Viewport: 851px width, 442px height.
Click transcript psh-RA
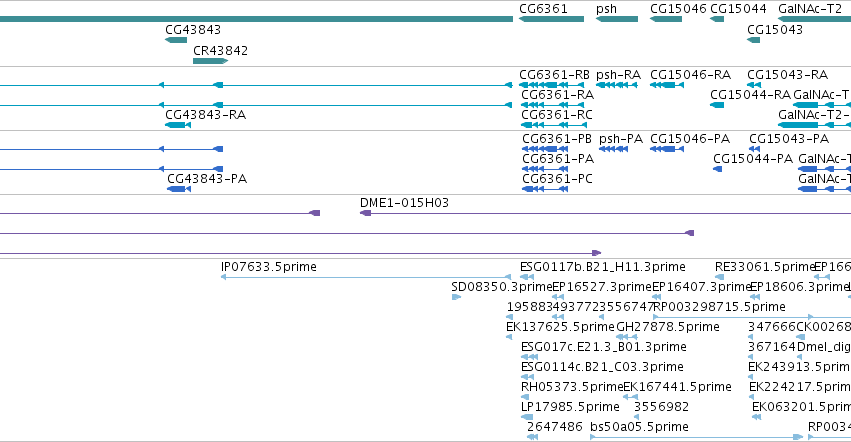point(618,75)
